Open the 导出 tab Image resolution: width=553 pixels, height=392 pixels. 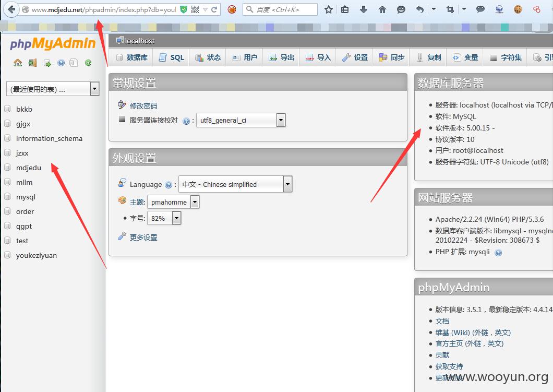(281, 57)
